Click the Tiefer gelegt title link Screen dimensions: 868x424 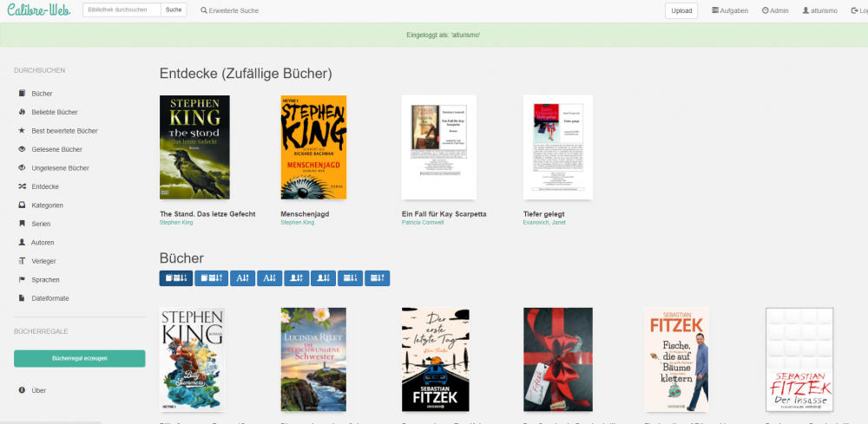543,214
